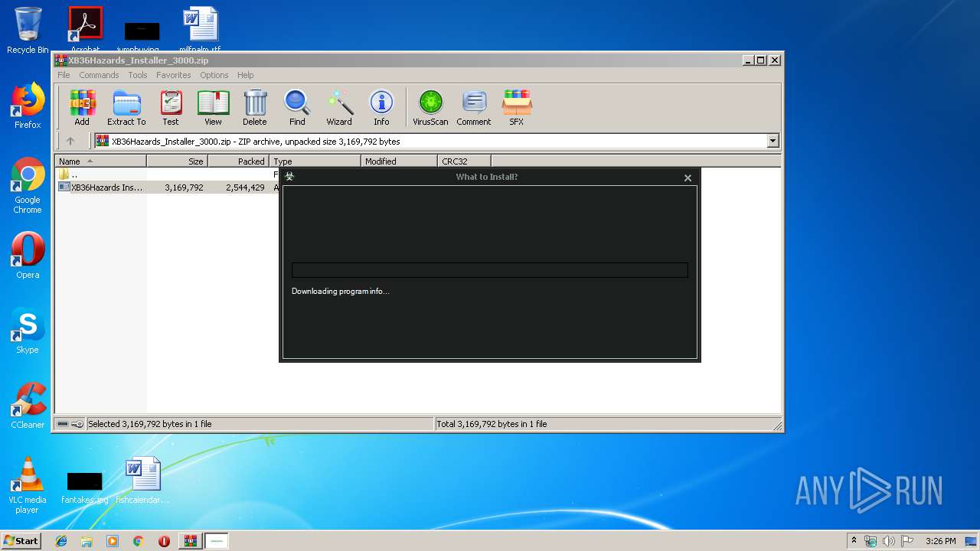Create SFX archive via SFX icon
This screenshot has width=980, height=551.
pos(517,107)
